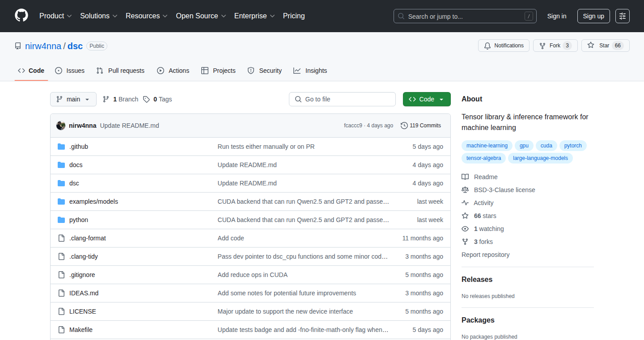Expand the Solutions menu

click(x=99, y=16)
